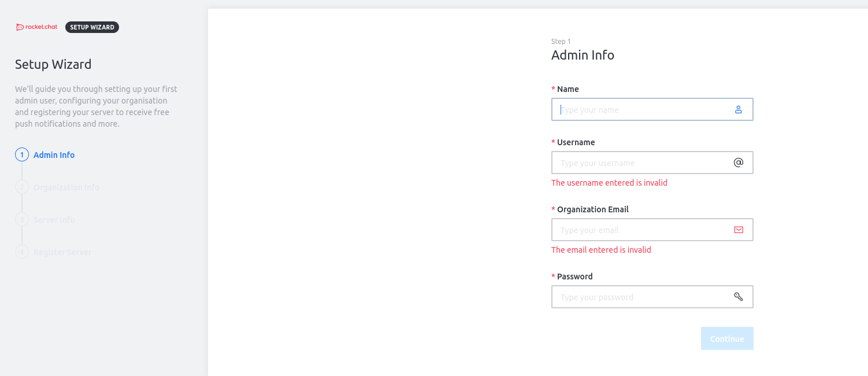The height and width of the screenshot is (376, 868).
Task: Click the step 4 circle icon
Action: coord(22,252)
